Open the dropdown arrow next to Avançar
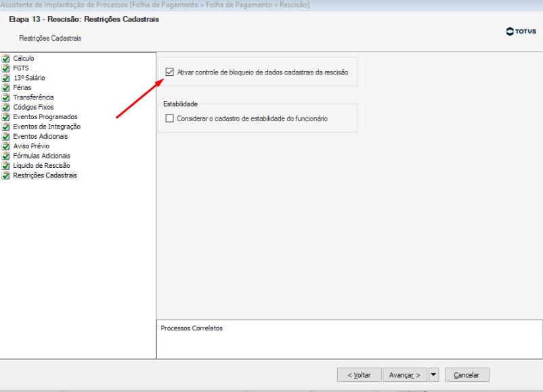Viewport: 543px width, 392px height. click(x=433, y=374)
